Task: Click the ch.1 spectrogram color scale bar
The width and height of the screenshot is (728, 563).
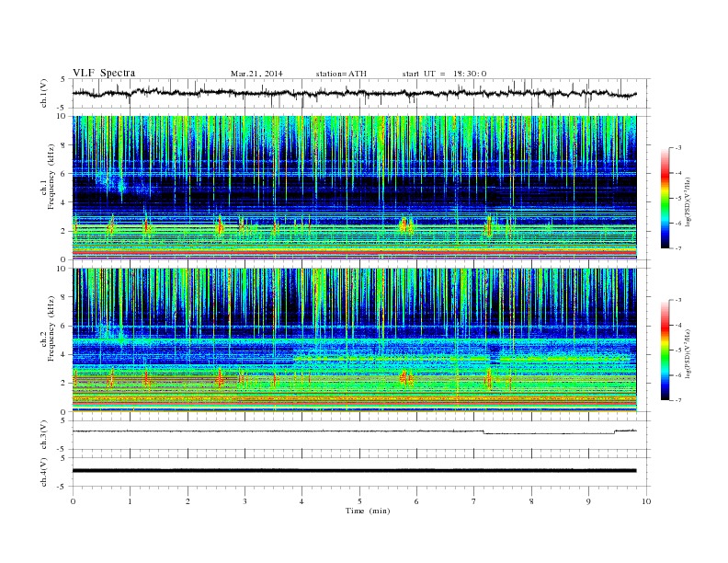Action: pos(665,198)
